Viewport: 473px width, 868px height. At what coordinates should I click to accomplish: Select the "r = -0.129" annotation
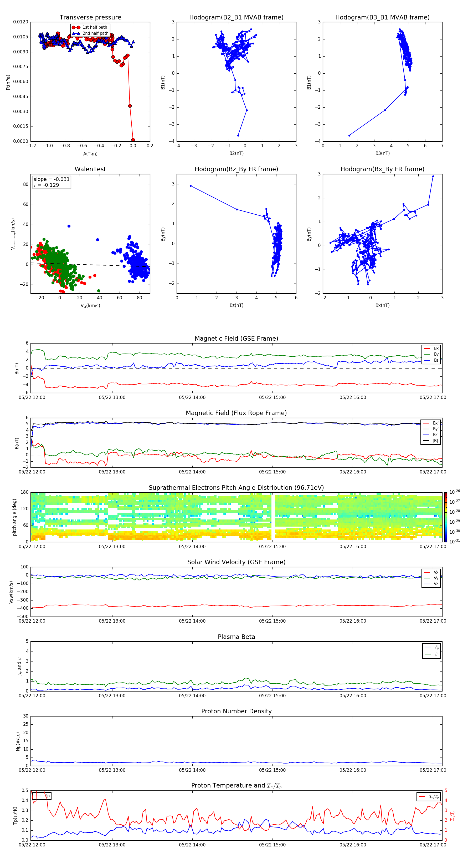click(x=47, y=185)
